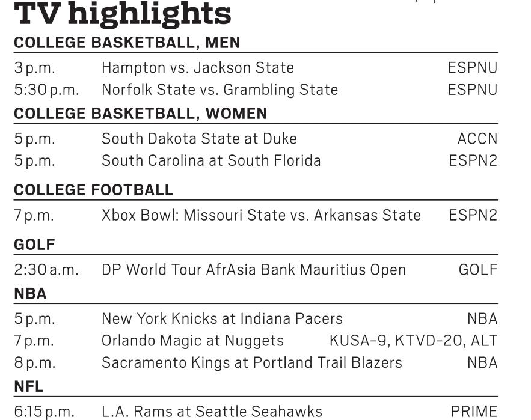Select the Xbox Bowl game listing

261,215
